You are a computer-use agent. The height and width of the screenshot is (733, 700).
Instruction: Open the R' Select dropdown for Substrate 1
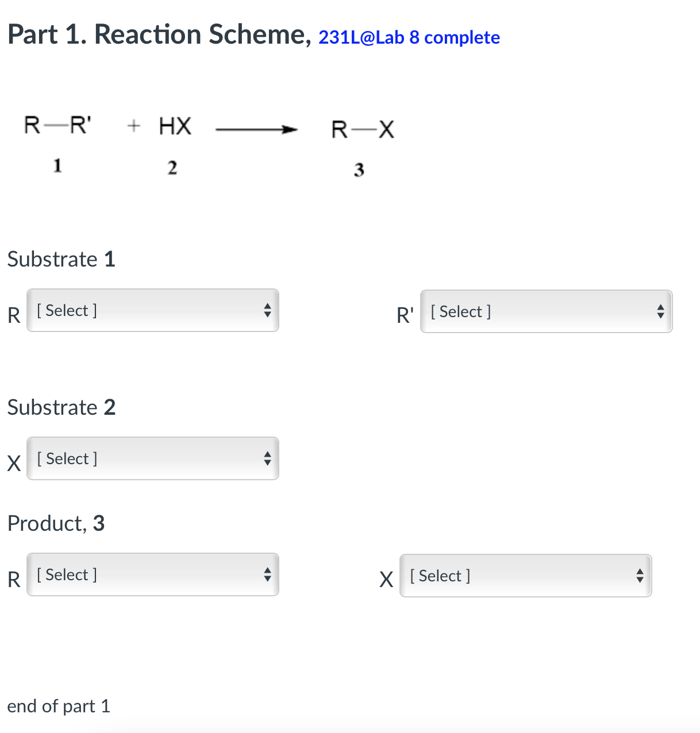[546, 311]
